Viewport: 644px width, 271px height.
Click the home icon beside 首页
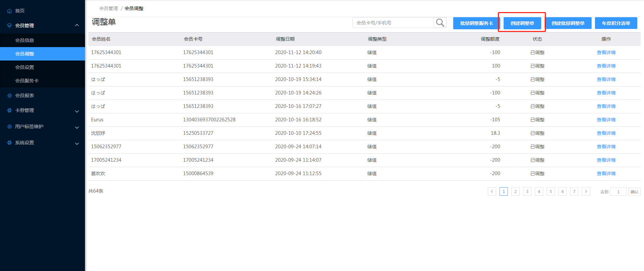[x=9, y=11]
